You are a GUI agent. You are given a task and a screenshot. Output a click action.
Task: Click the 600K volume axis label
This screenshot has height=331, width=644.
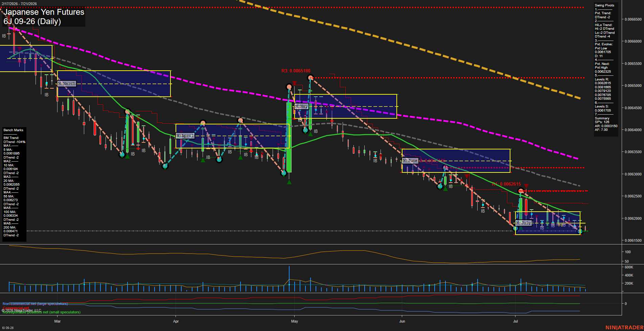point(629,267)
